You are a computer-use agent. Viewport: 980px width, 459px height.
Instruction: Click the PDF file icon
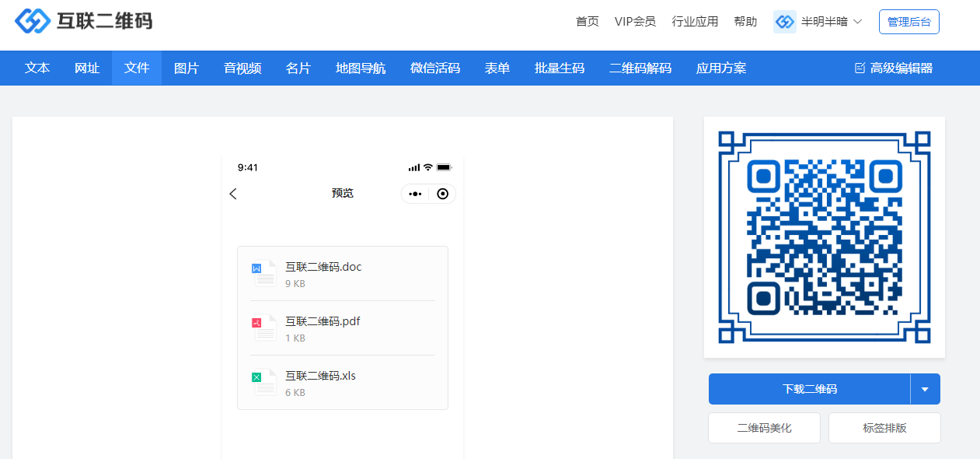pyautogui.click(x=263, y=328)
